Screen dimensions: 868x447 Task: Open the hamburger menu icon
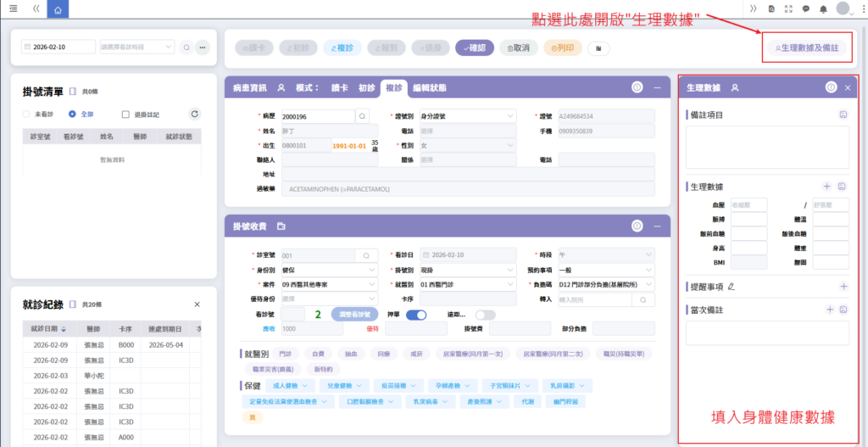coord(13,9)
